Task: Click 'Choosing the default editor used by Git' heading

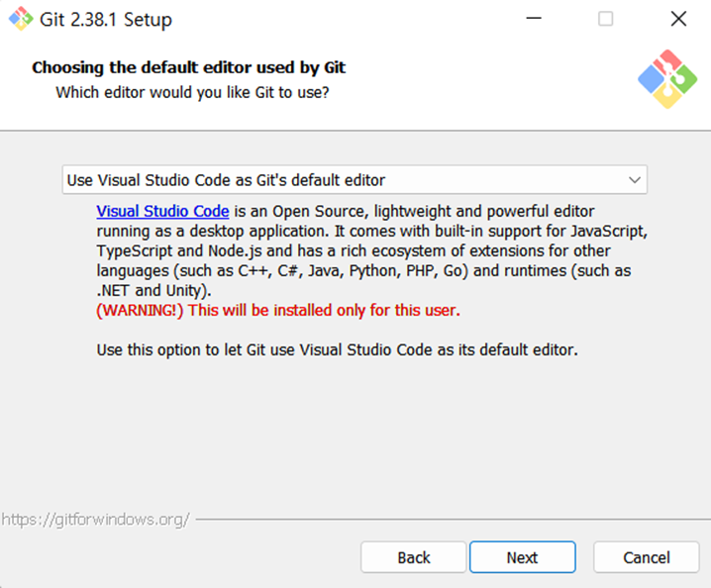Action: click(x=188, y=67)
